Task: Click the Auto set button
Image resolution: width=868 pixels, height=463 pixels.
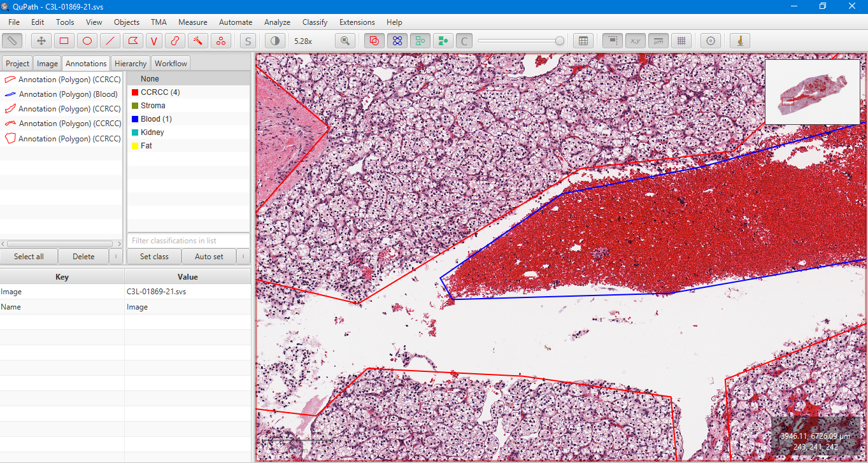Action: (209, 256)
